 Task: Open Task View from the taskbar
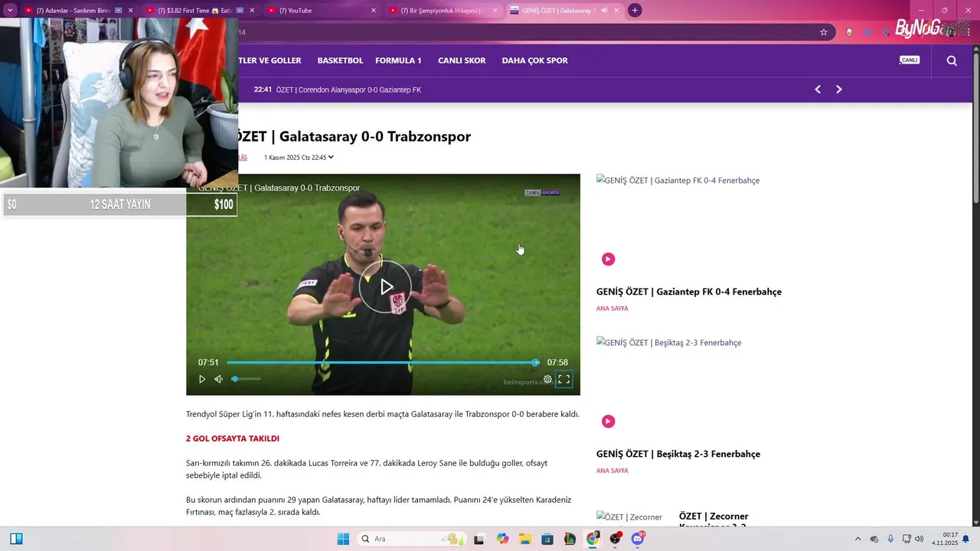click(x=479, y=539)
